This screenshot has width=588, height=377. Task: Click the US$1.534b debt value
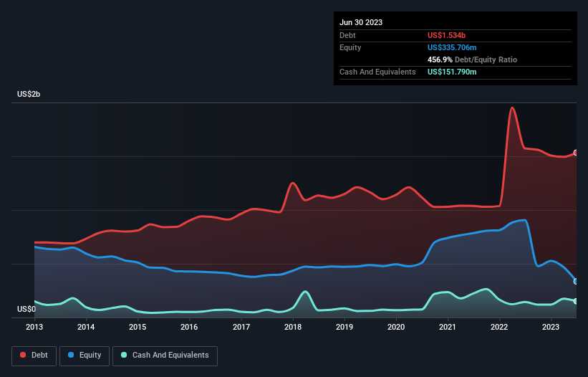click(446, 35)
